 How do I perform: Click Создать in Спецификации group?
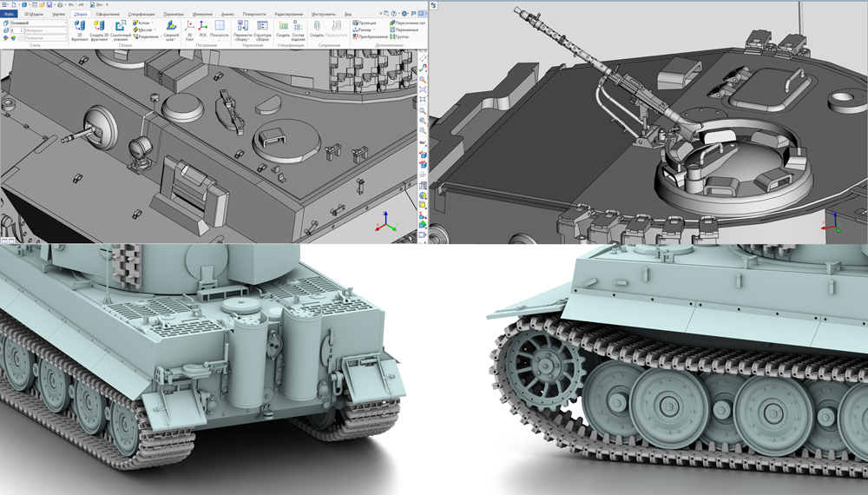[283, 30]
